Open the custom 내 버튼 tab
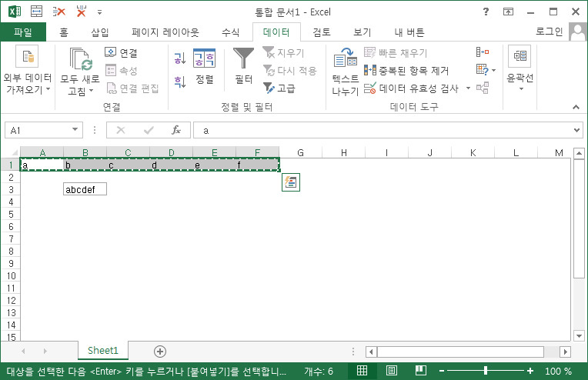Image resolution: width=588 pixels, height=380 pixels. click(409, 32)
